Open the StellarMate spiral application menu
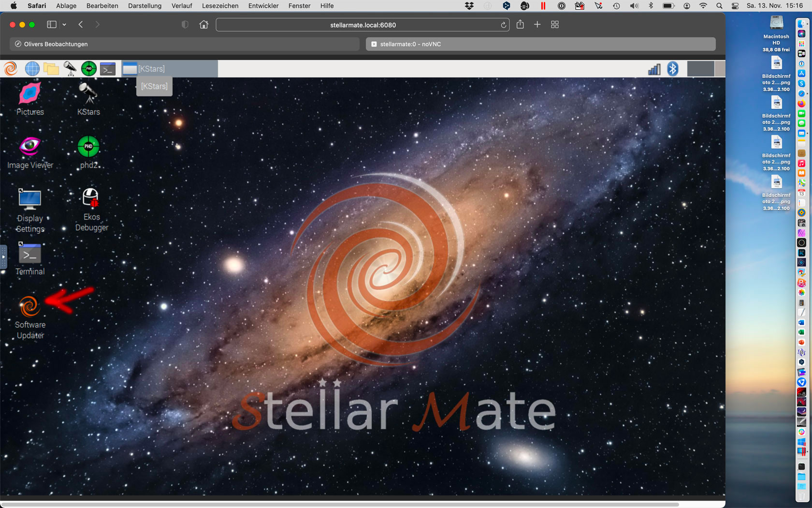 tap(11, 69)
